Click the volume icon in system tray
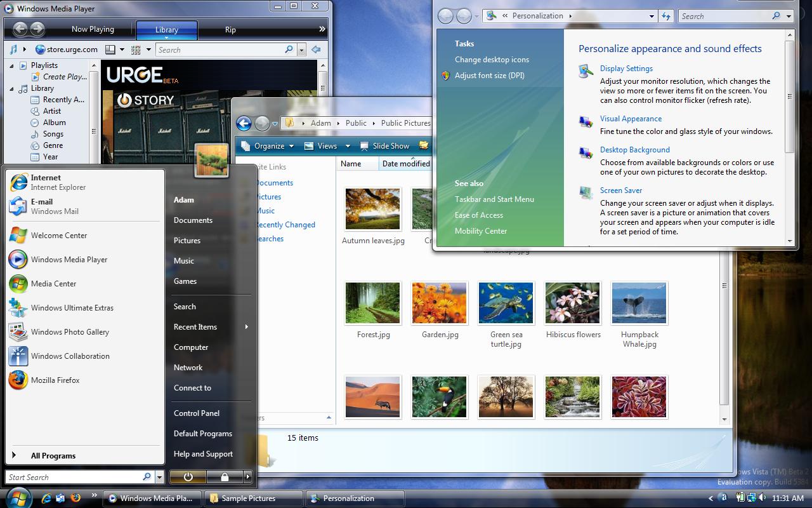812x508 pixels. coord(763,498)
